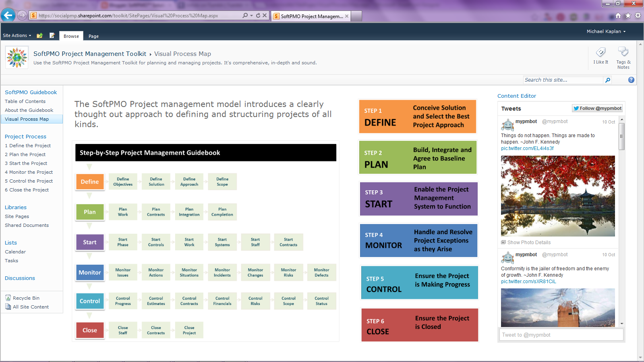Viewport: 644px width, 362px height.
Task: Open the Michael Kaplan user menu
Action: [x=606, y=31]
